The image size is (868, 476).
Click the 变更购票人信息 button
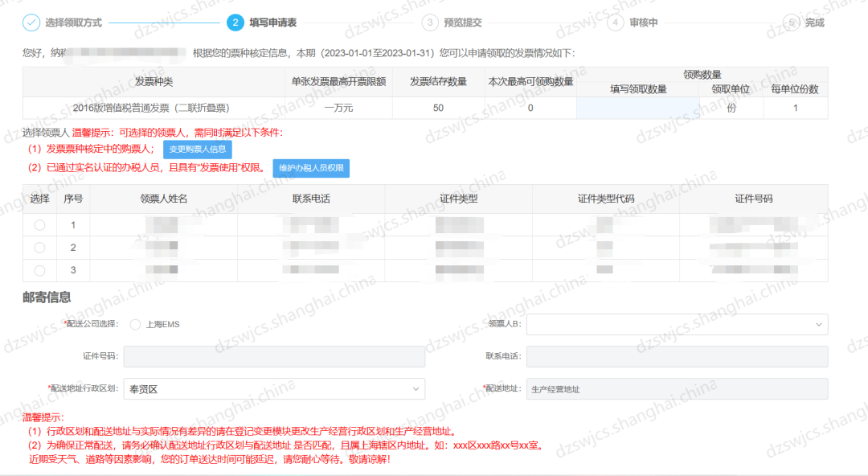pyautogui.click(x=198, y=149)
